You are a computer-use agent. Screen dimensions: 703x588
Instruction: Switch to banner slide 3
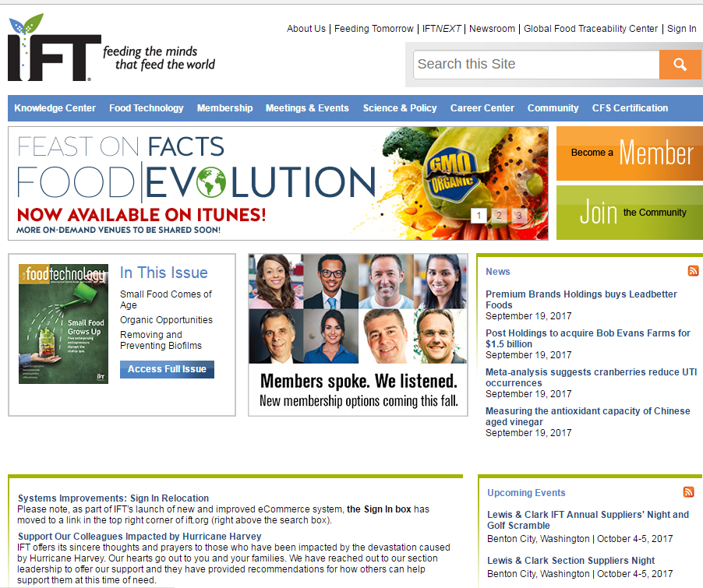pyautogui.click(x=519, y=216)
